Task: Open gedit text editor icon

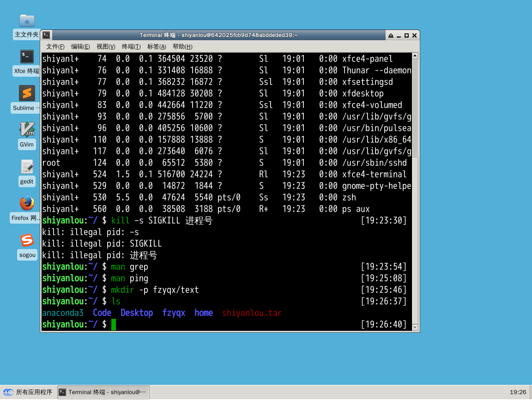Action: click(27, 167)
